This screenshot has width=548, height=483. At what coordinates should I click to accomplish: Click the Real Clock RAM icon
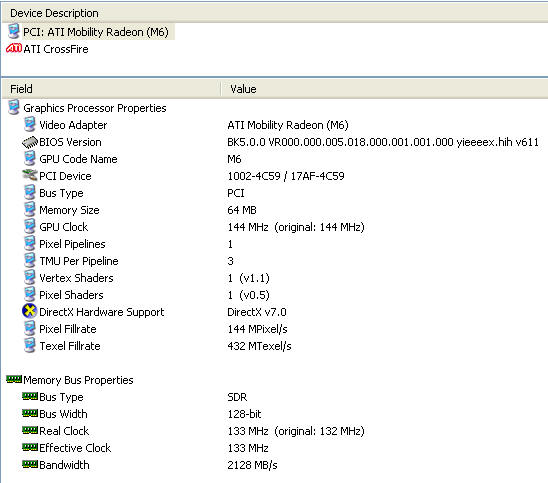(30, 430)
